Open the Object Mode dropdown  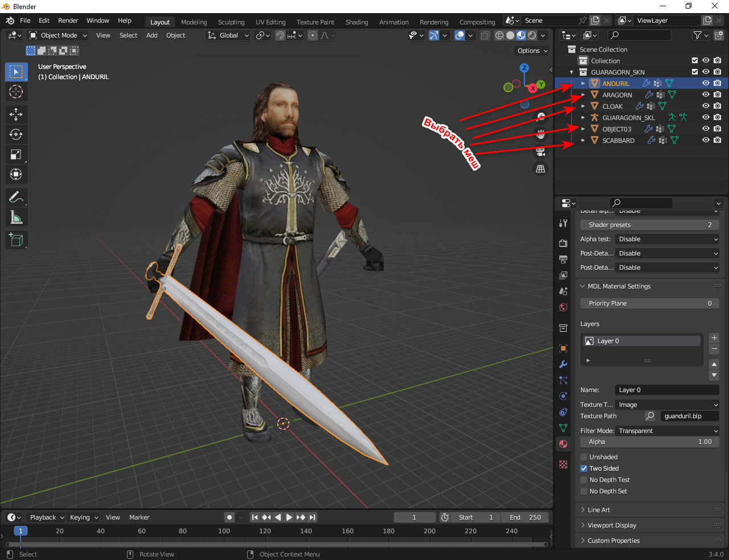pyautogui.click(x=58, y=35)
